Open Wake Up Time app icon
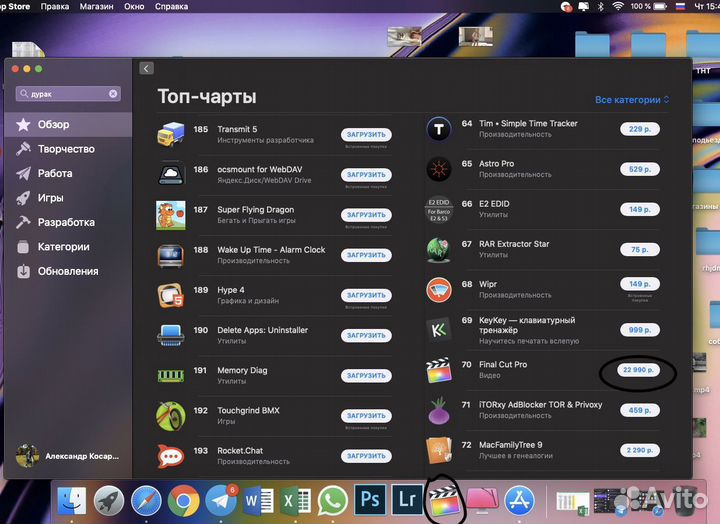This screenshot has height=524, width=720. pyautogui.click(x=171, y=255)
